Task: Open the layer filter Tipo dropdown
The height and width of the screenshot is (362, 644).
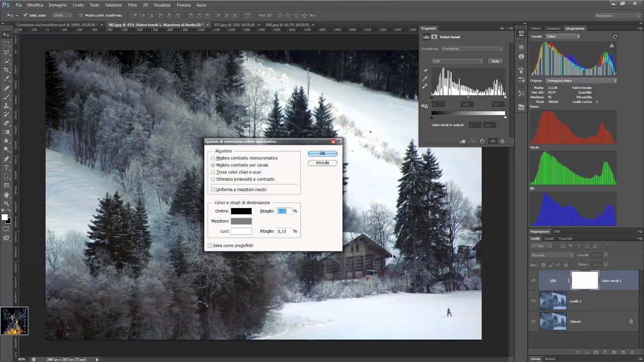Action: coord(542,246)
